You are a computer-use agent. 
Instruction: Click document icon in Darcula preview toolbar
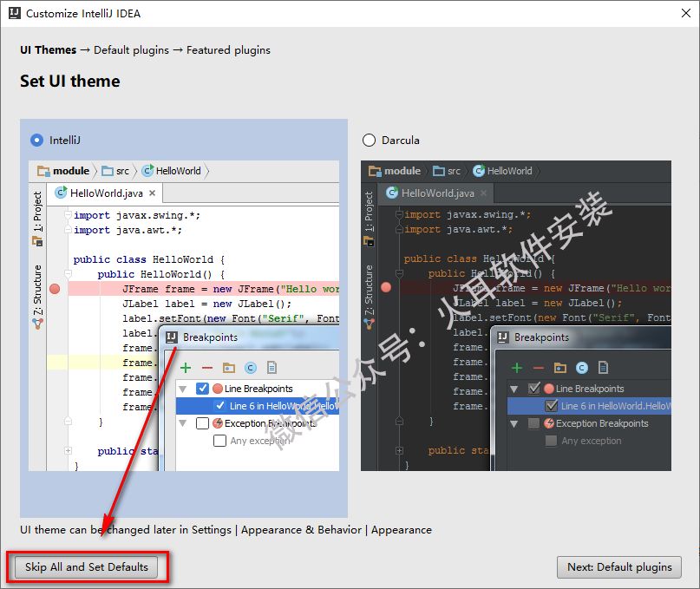603,368
